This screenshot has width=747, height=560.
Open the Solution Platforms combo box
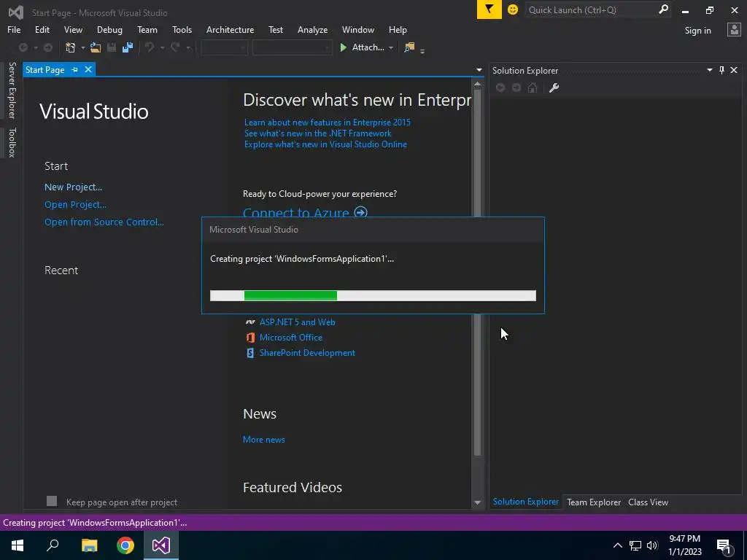[x=292, y=47]
